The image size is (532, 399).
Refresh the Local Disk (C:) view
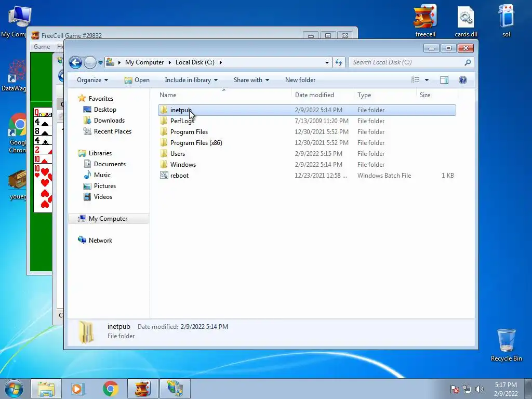(x=339, y=62)
